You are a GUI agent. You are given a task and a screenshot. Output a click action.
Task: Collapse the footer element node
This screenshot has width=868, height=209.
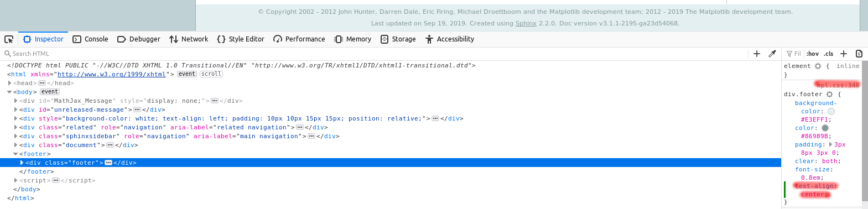[x=15, y=154]
